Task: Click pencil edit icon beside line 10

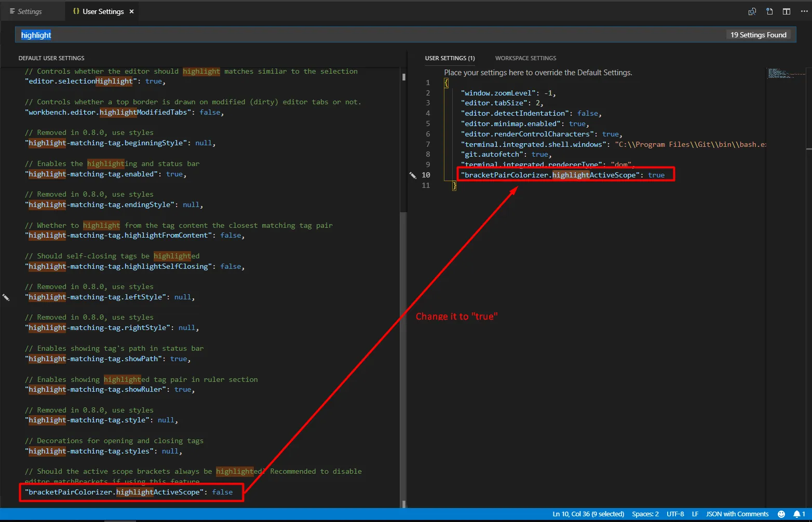Action: [413, 175]
